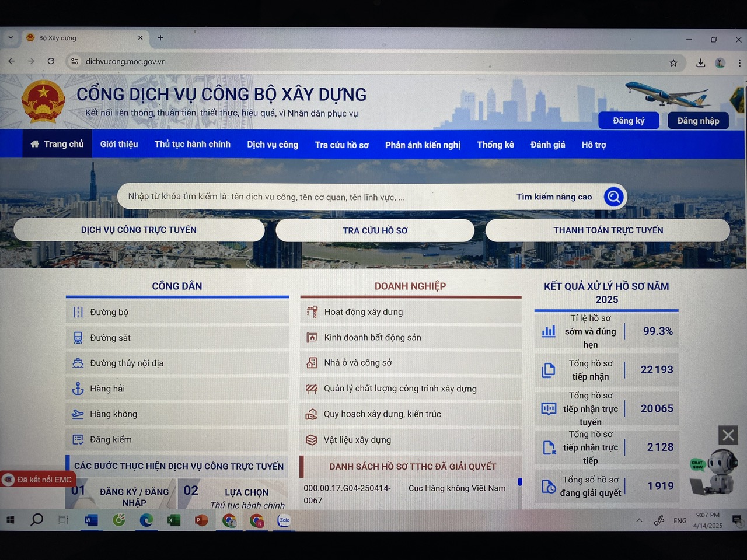Open Zalo from the taskbar
The image size is (747, 560).
coord(284,520)
